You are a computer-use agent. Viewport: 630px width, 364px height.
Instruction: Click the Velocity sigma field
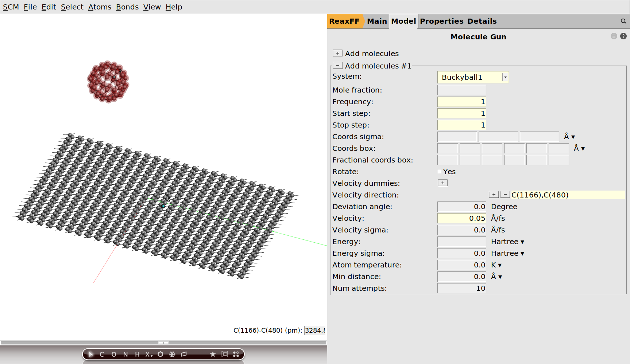[x=462, y=230]
